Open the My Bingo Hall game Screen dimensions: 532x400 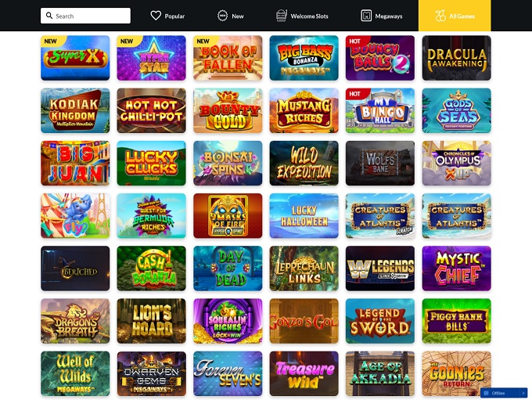(x=380, y=110)
